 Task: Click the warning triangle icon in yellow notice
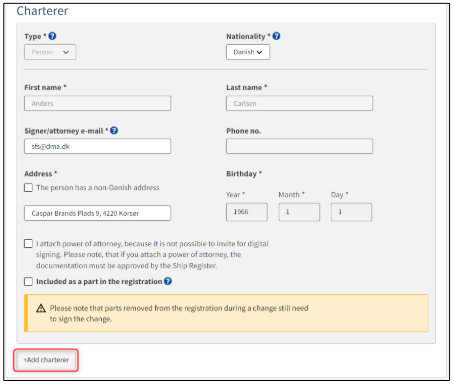41,308
